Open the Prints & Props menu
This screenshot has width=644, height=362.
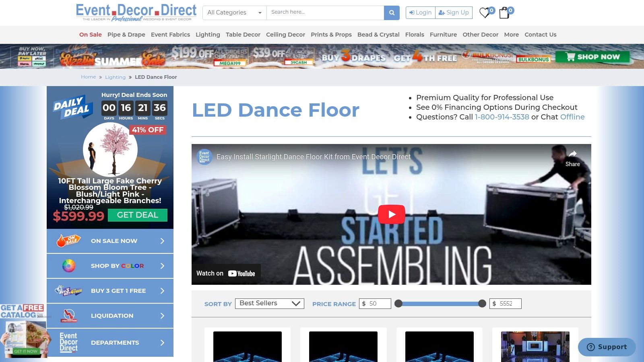(x=331, y=35)
